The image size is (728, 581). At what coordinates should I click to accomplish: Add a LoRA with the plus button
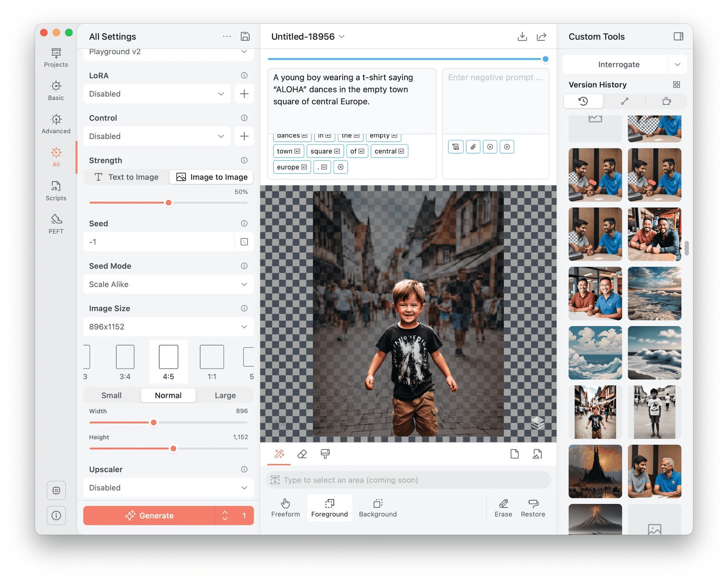244,94
